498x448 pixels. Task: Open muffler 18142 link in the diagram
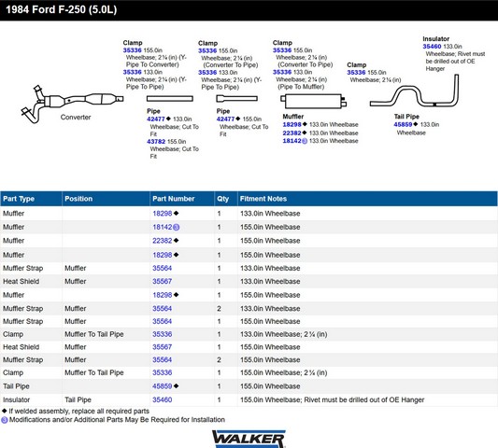point(292,141)
